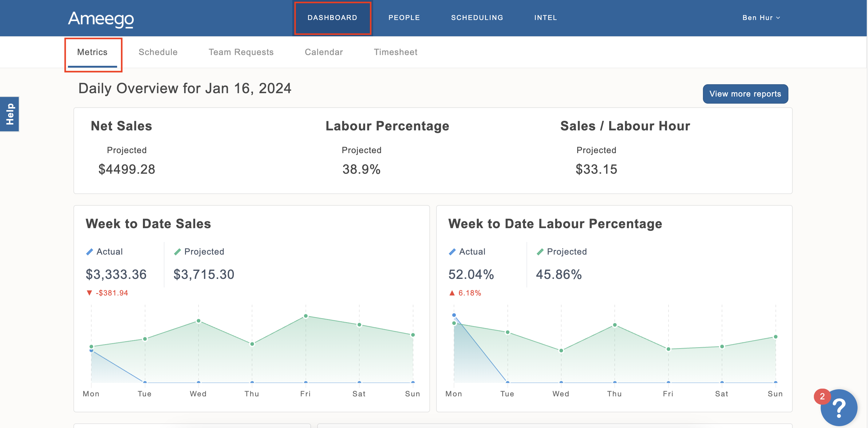The image size is (868, 428).
Task: Open the Help side tab
Action: tap(10, 114)
